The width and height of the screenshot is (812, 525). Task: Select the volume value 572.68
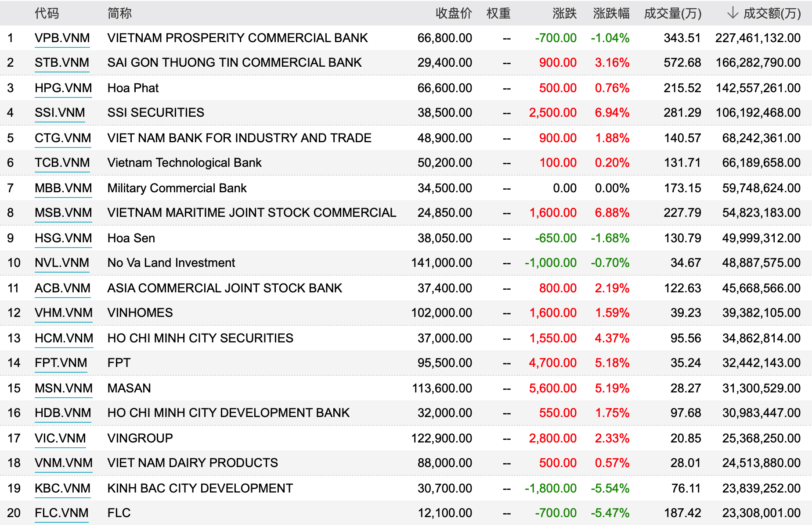(682, 63)
